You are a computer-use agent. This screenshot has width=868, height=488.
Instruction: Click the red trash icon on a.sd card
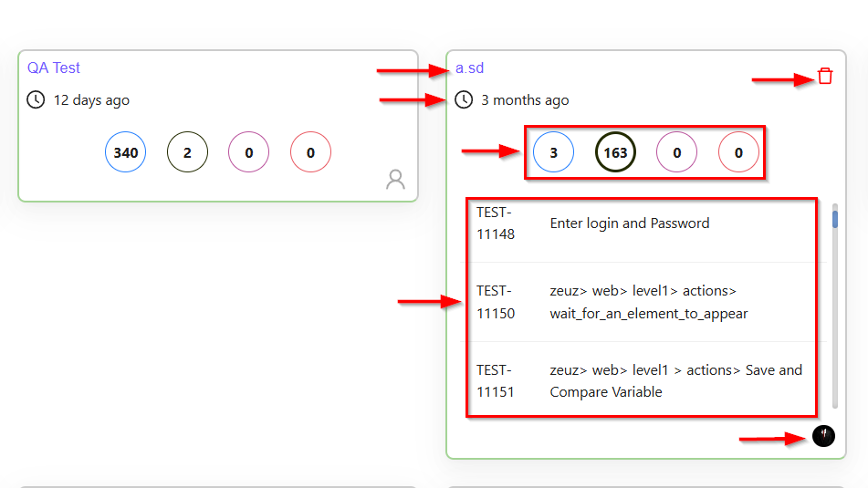coord(825,76)
